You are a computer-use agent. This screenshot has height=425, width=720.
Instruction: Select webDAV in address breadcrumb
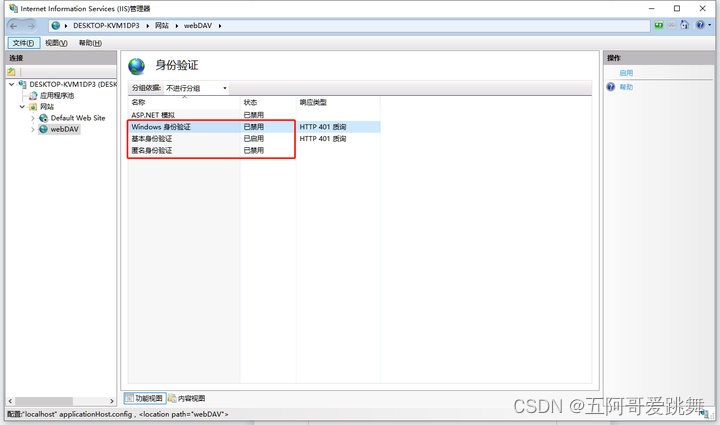(x=198, y=26)
